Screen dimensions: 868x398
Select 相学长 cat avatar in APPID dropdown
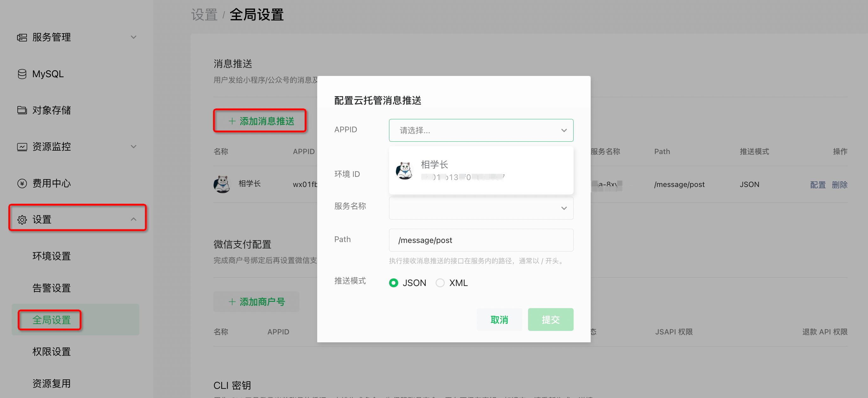click(404, 171)
